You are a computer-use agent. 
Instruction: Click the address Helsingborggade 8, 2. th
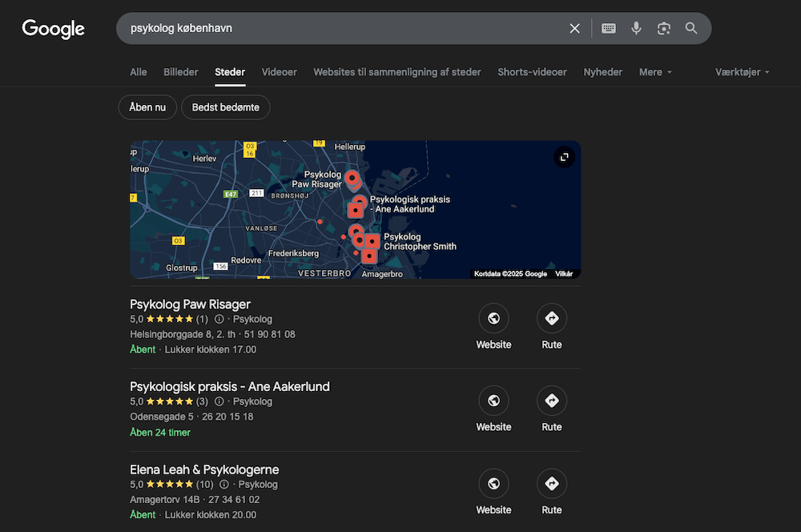[x=183, y=334]
